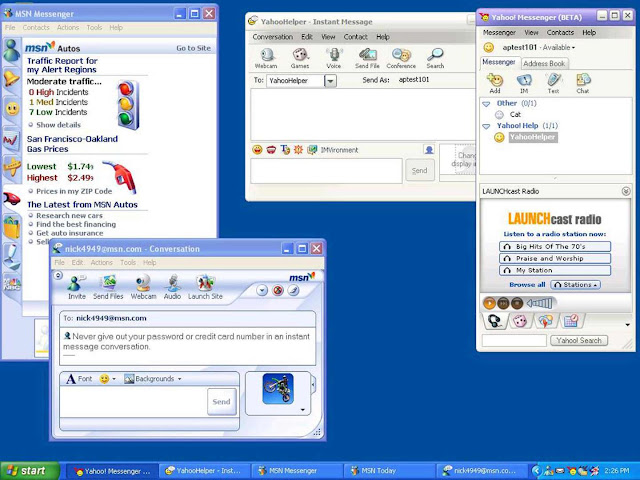Open Show details traffic link

click(58, 125)
